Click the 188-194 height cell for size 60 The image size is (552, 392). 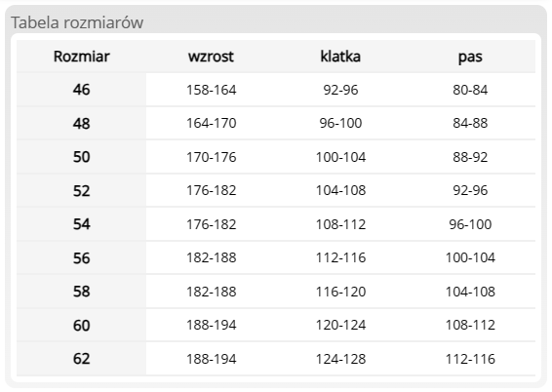click(x=211, y=325)
